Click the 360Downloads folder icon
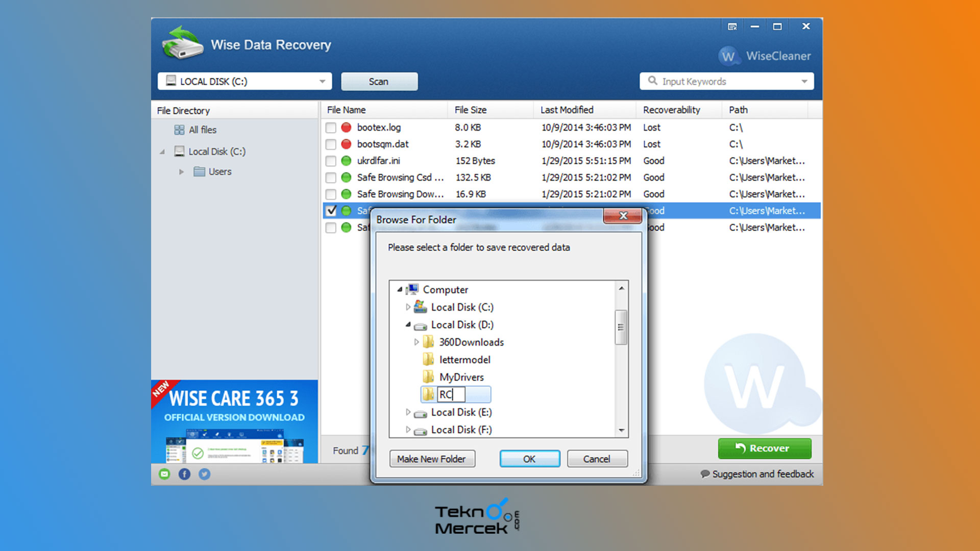The height and width of the screenshot is (551, 980). click(x=428, y=342)
